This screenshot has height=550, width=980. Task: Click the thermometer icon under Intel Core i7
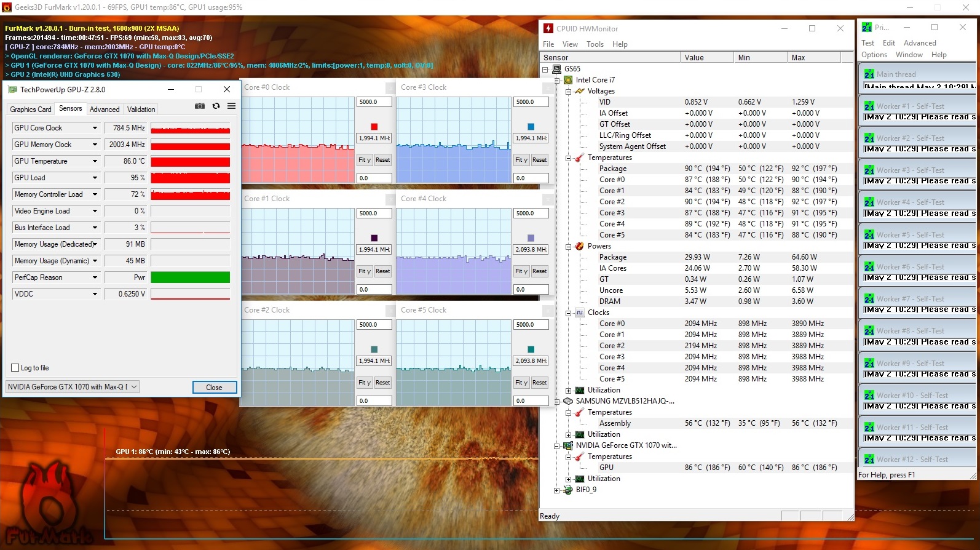[x=580, y=157]
